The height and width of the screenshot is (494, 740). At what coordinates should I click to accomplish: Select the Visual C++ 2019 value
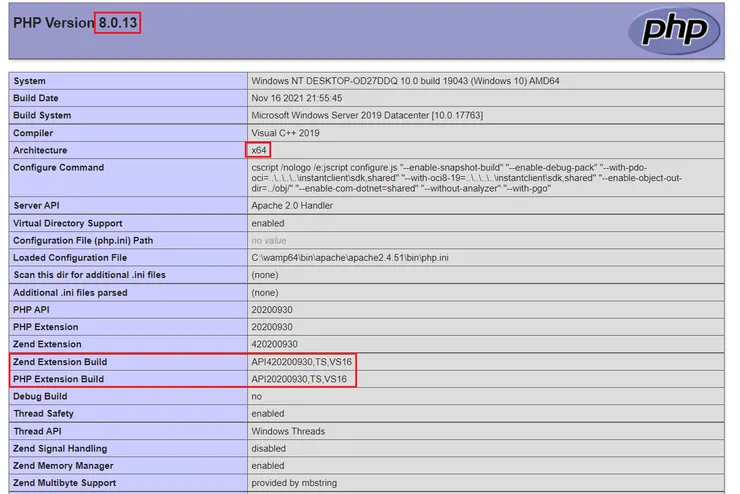[x=285, y=133]
